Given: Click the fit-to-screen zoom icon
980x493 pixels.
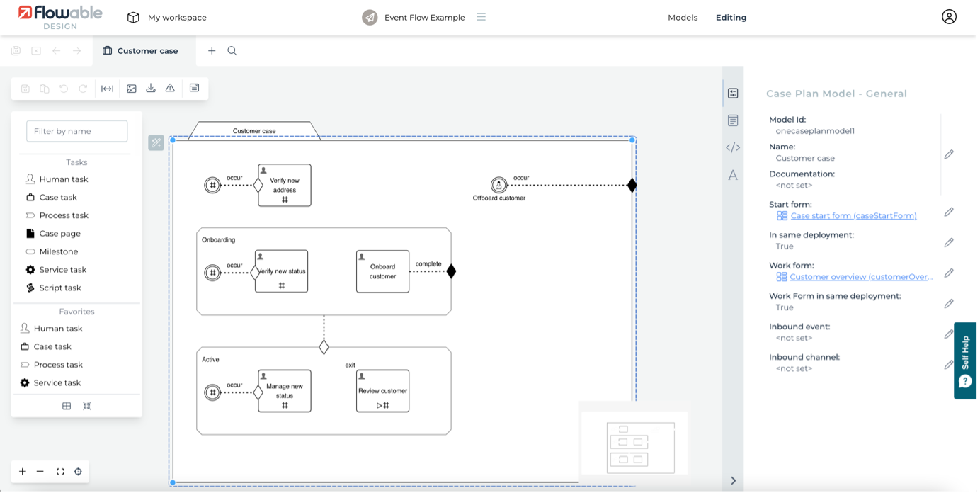Looking at the screenshot, I should pyautogui.click(x=60, y=472).
